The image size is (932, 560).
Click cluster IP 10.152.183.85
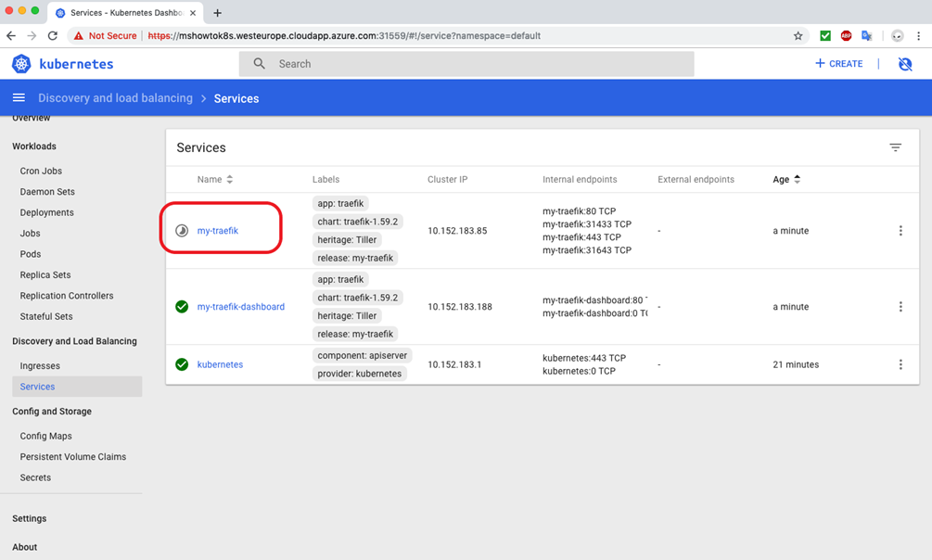(x=457, y=231)
